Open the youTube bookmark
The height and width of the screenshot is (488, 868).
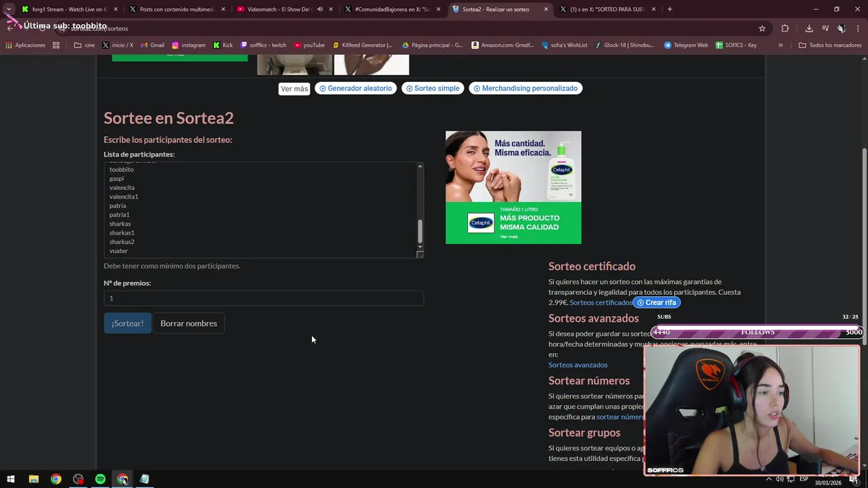309,45
